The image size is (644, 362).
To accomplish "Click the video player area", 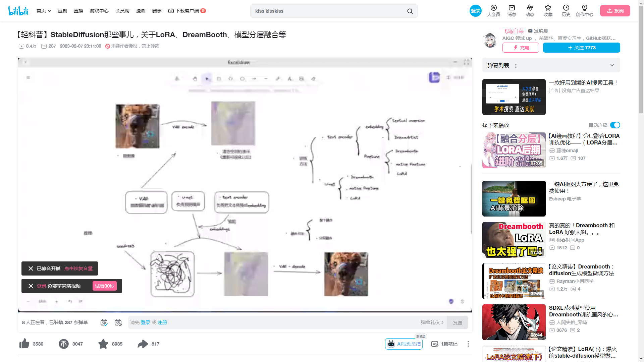I will [245, 185].
